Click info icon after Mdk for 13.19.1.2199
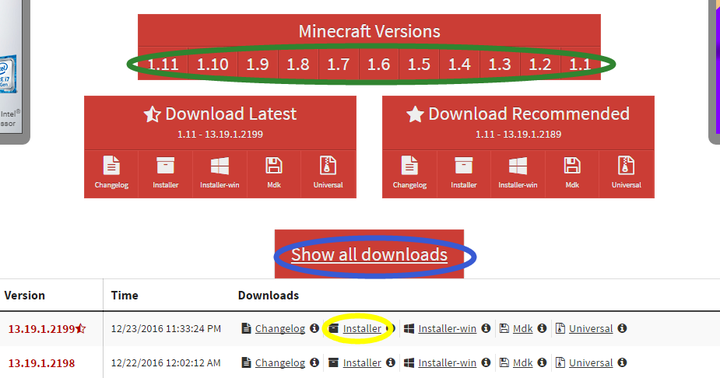720x378 pixels. click(x=542, y=328)
